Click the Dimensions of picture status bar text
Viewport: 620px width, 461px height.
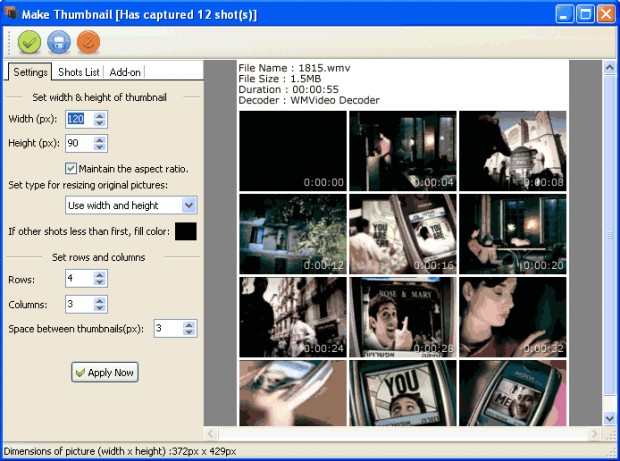[x=120, y=451]
